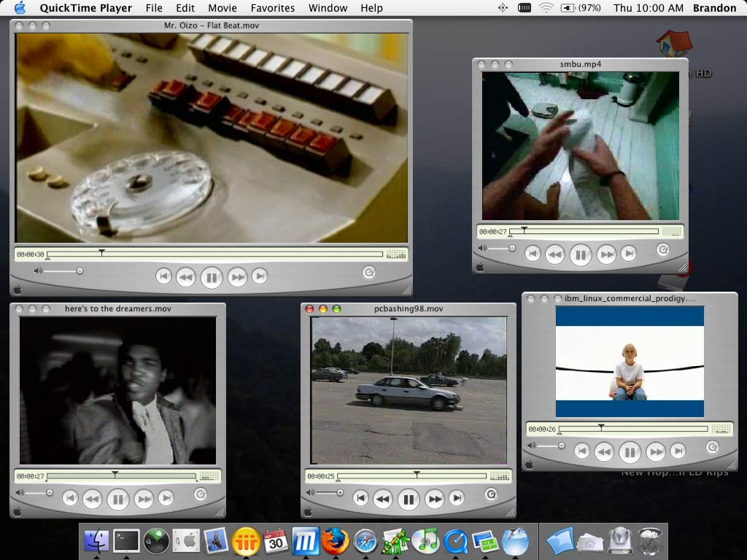747x560 pixels.
Task: Jump to end of here's to the dreamers
Action: [166, 497]
